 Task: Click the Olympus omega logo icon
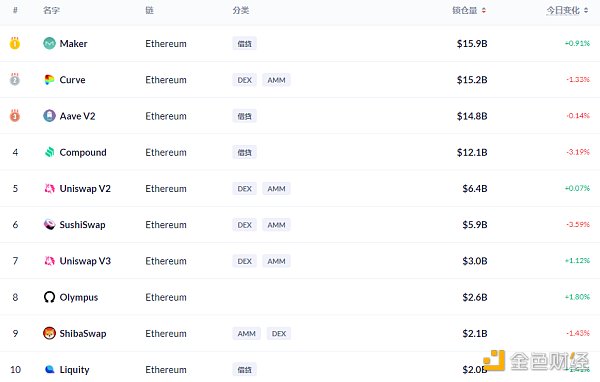point(49,297)
